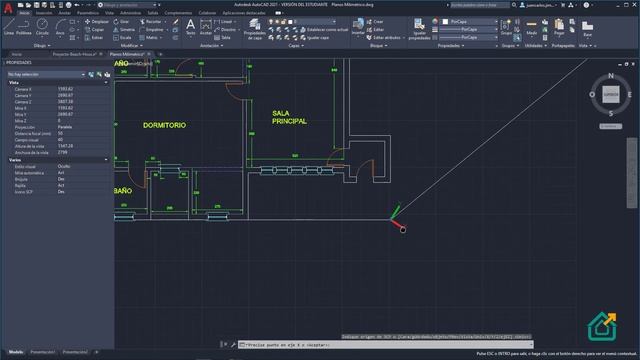Click the Recortar (trim) tool
640x360 pixels.
(151, 22)
